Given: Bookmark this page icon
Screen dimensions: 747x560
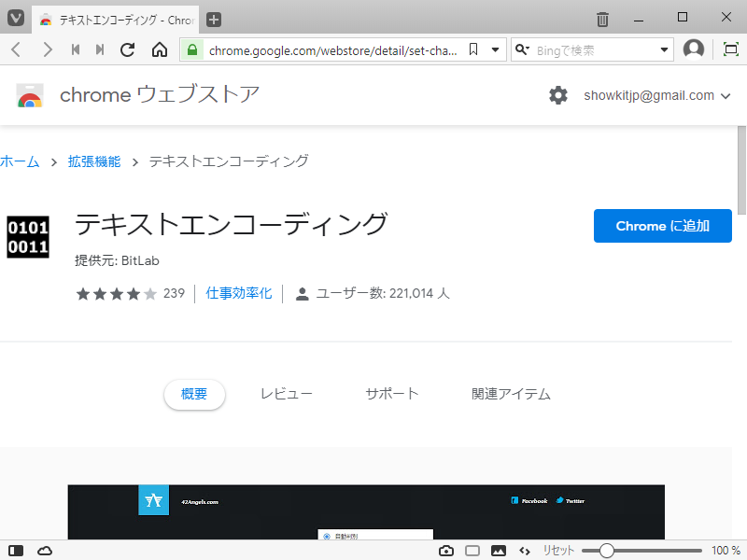Looking at the screenshot, I should (473, 49).
